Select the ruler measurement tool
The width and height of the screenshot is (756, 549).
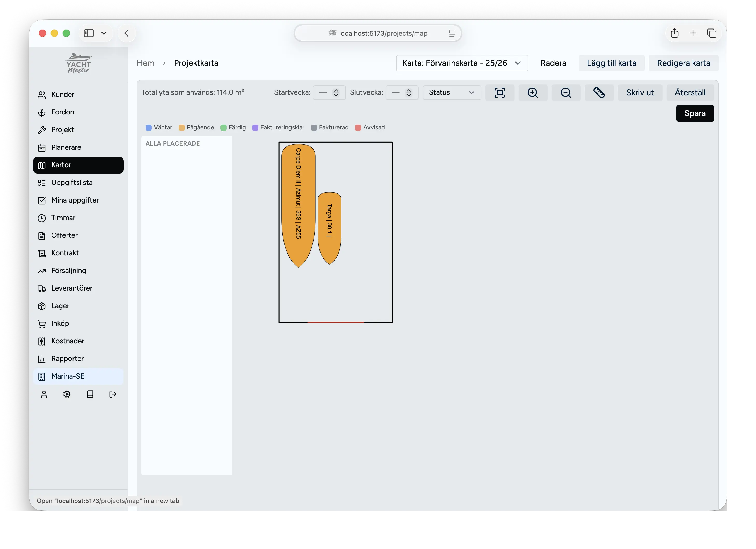point(599,93)
